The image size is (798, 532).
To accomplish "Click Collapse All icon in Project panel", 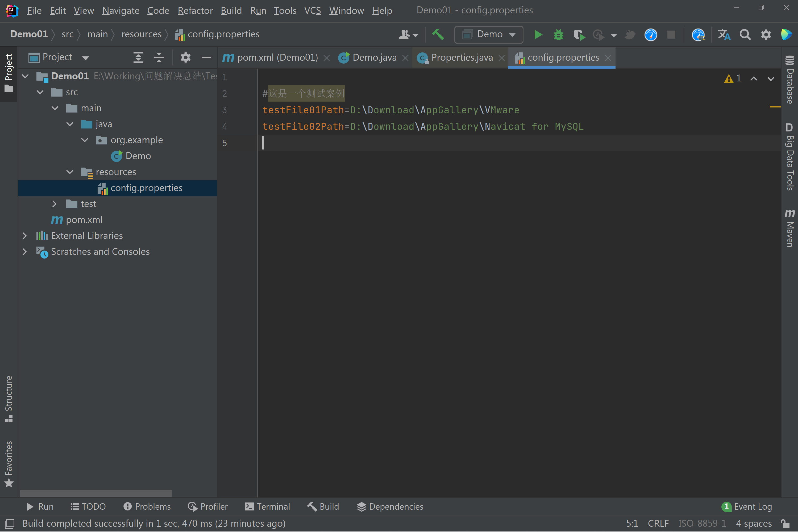I will click(159, 58).
